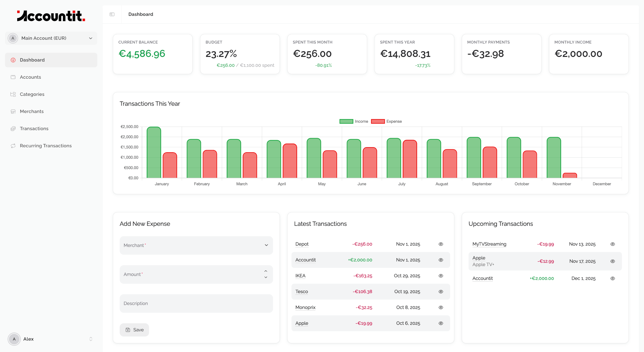Open Transactions using the coins icon

pos(13,128)
